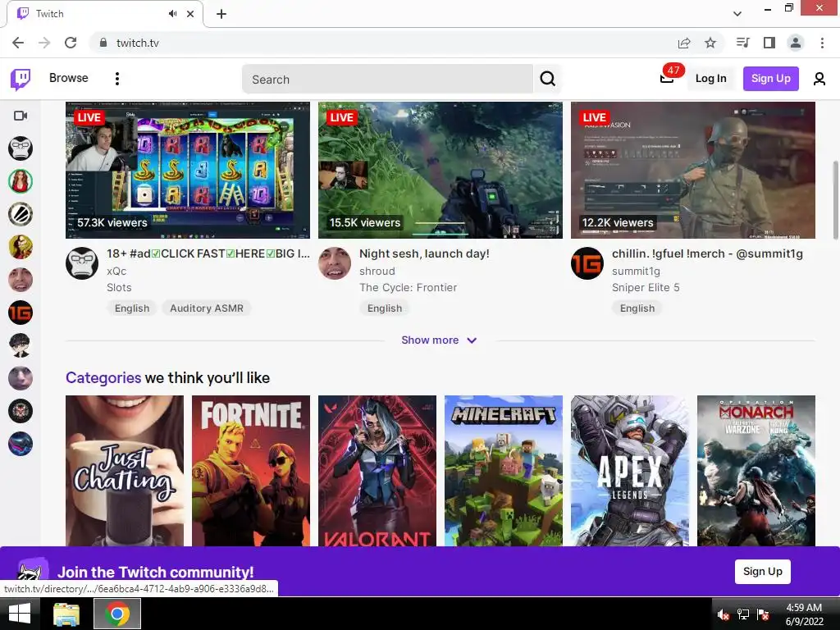840x630 pixels.
Task: Open the Fortnite category cover
Action: 251,471
